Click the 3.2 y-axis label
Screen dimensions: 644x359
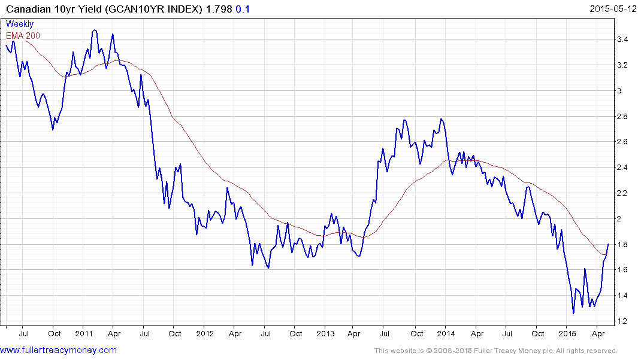pos(622,65)
